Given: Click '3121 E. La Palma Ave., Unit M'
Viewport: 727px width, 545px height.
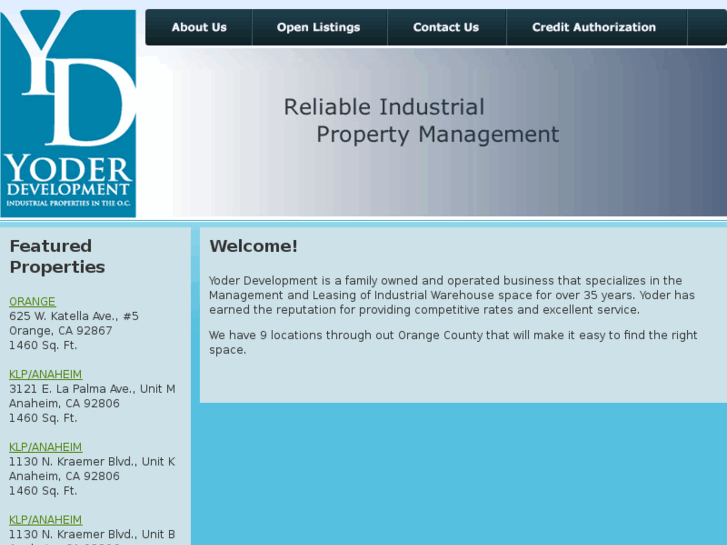Looking at the screenshot, I should (x=92, y=389).
